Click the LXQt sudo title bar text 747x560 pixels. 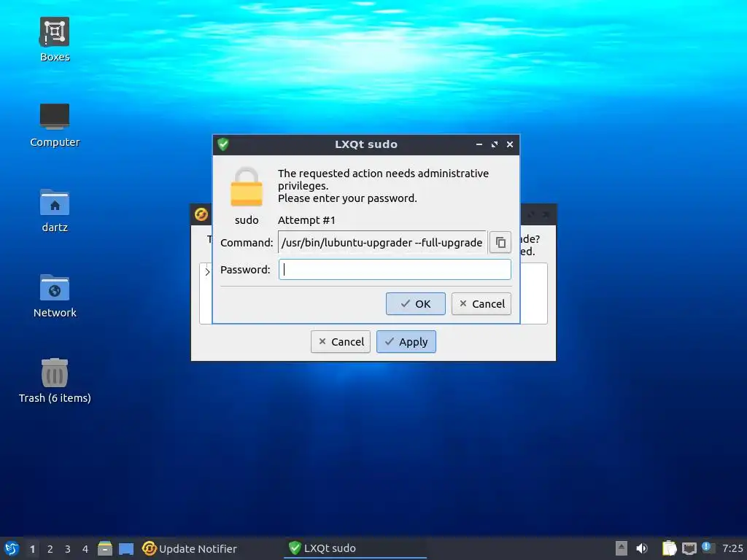coord(366,144)
